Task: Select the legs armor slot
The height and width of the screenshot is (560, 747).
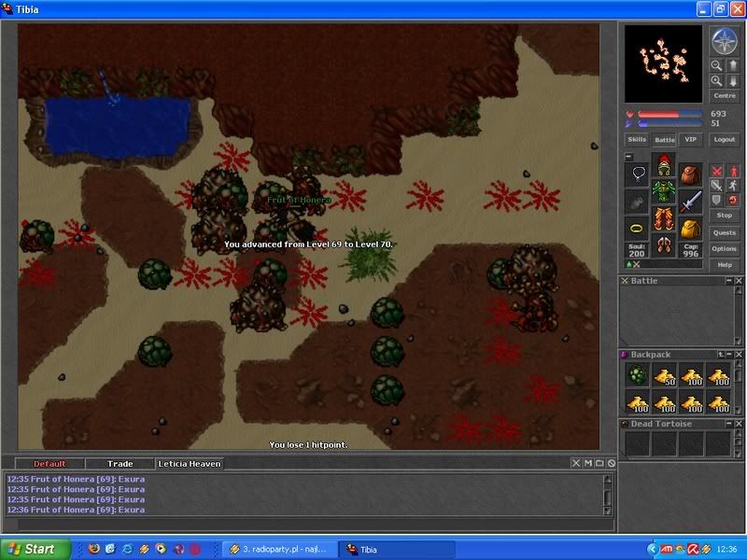Action: pyautogui.click(x=664, y=218)
